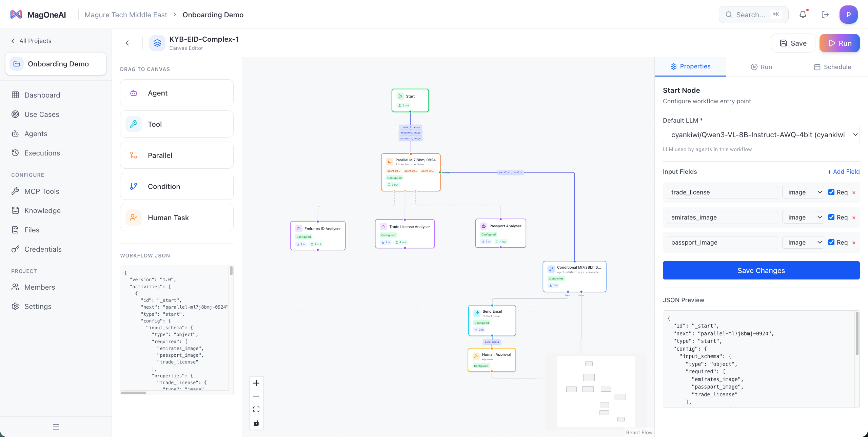Select the Condition node icon in sidebar
868x437 pixels.
pos(133,186)
